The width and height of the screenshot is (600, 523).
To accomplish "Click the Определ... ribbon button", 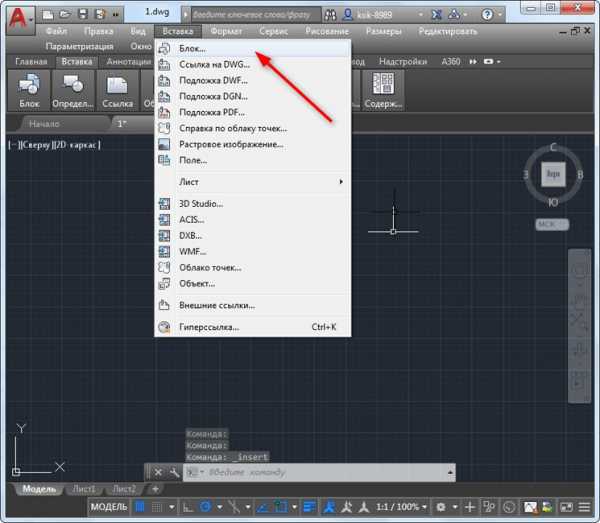I will 72,90.
